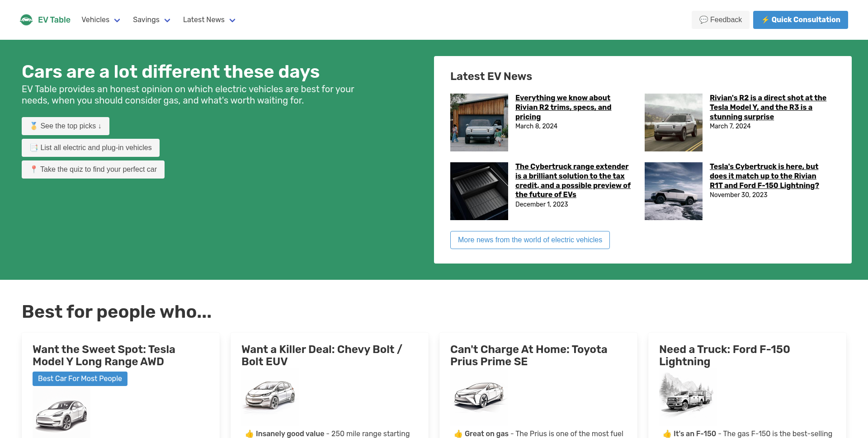
Task: Expand the Latest News dropdown arrow
Action: tap(232, 20)
